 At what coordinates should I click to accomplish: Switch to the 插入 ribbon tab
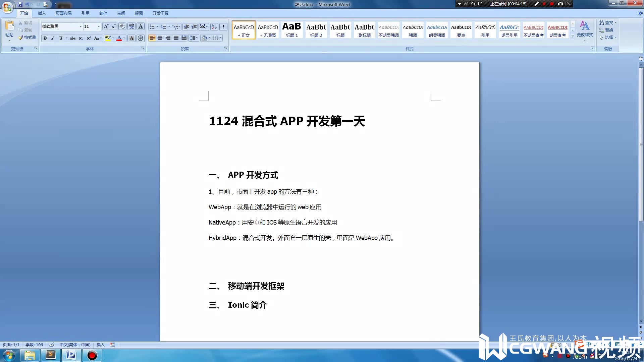42,13
